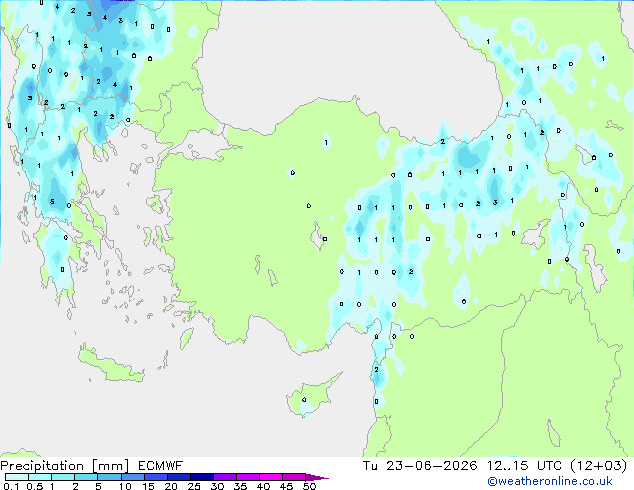Click the '[mm]' unit label
Viewport: 634px width, 490px height.
[110, 466]
